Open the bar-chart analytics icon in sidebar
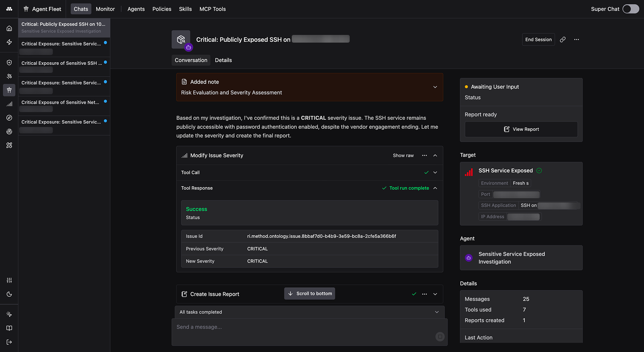Image resolution: width=644 pixels, height=352 pixels. point(9,104)
